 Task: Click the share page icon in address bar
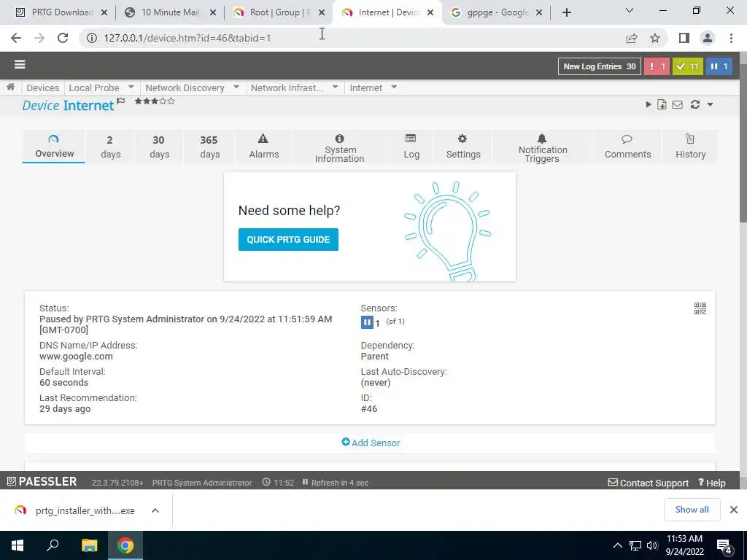click(632, 38)
